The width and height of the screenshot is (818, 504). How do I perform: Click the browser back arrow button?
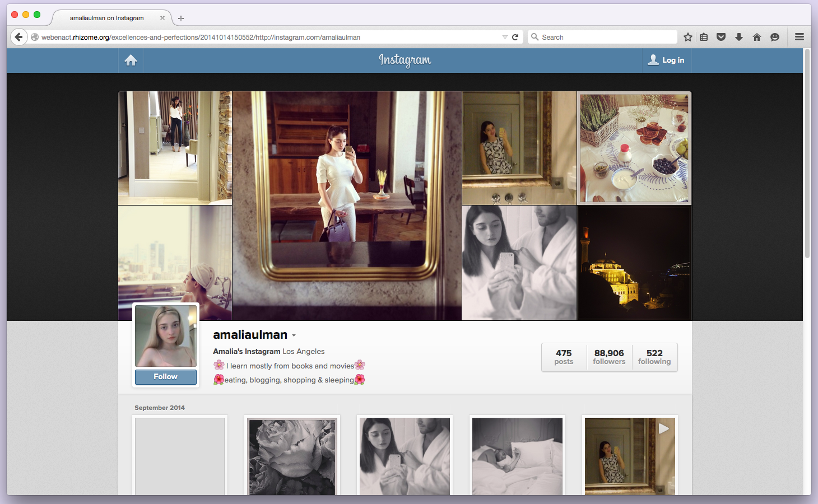18,37
